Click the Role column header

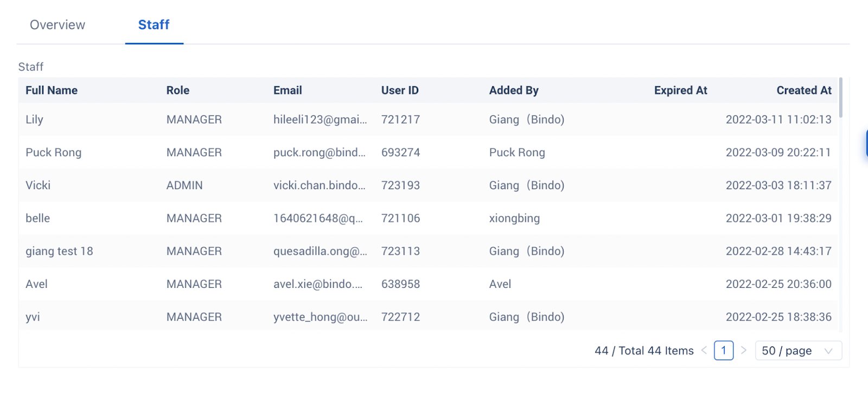tap(178, 91)
